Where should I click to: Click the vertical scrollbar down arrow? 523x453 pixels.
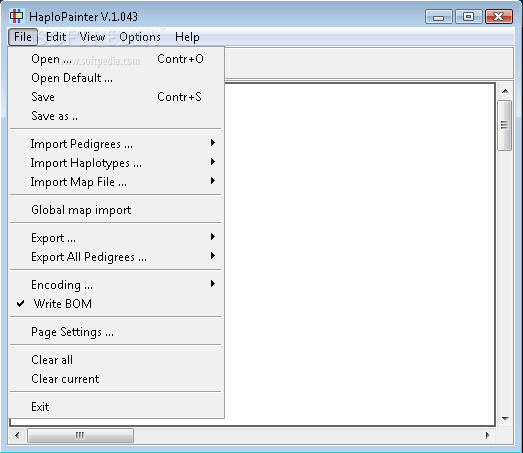[505, 418]
